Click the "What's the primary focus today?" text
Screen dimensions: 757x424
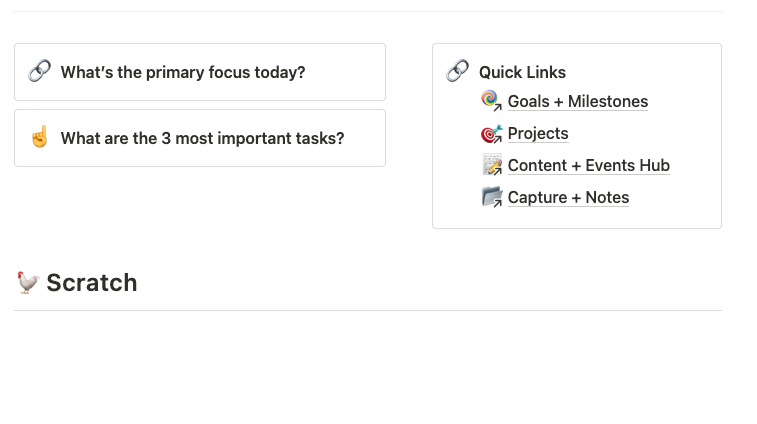click(x=183, y=72)
